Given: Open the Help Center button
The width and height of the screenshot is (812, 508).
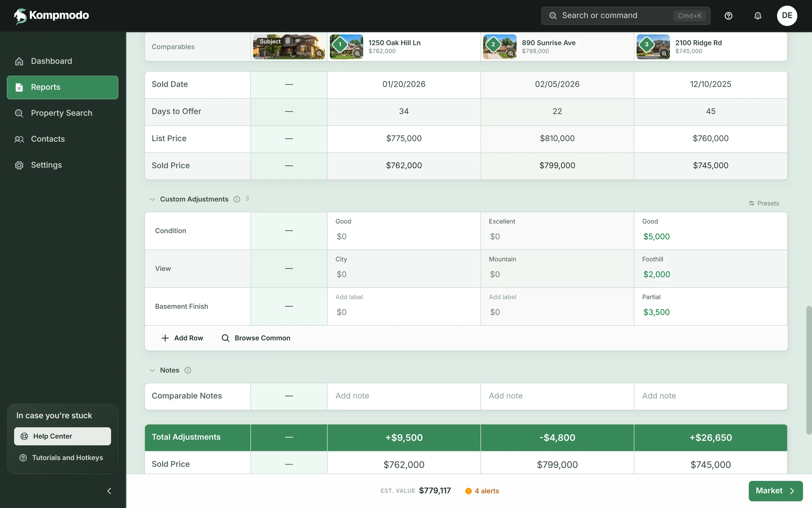Looking at the screenshot, I should 63,436.
